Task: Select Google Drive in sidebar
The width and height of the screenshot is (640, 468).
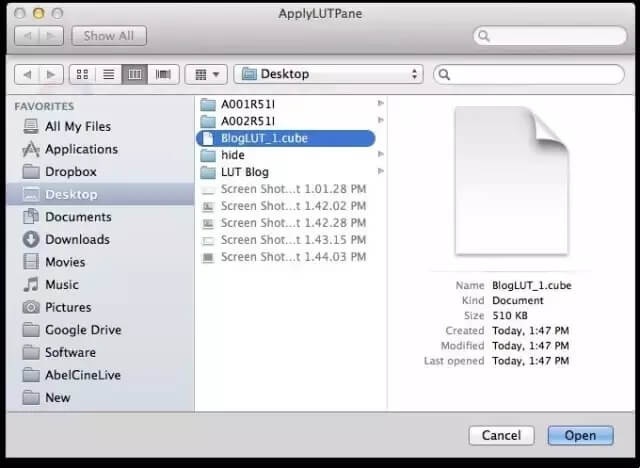Action: (83, 330)
